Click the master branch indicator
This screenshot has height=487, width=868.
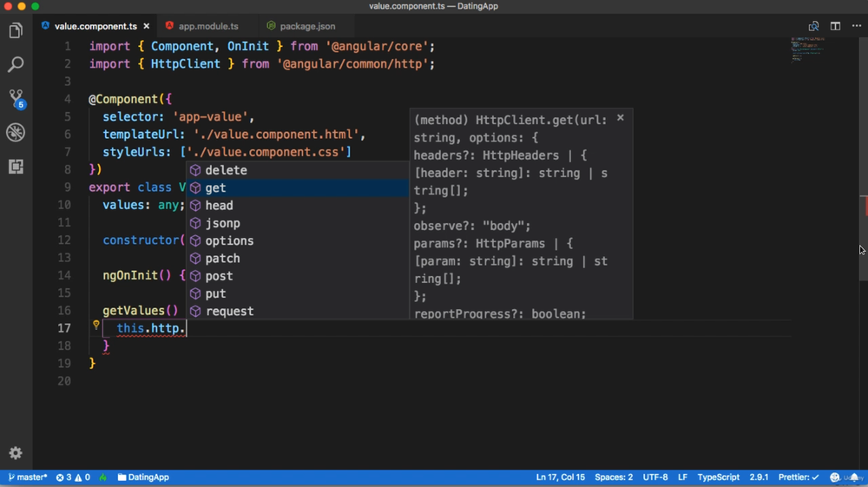pos(28,477)
